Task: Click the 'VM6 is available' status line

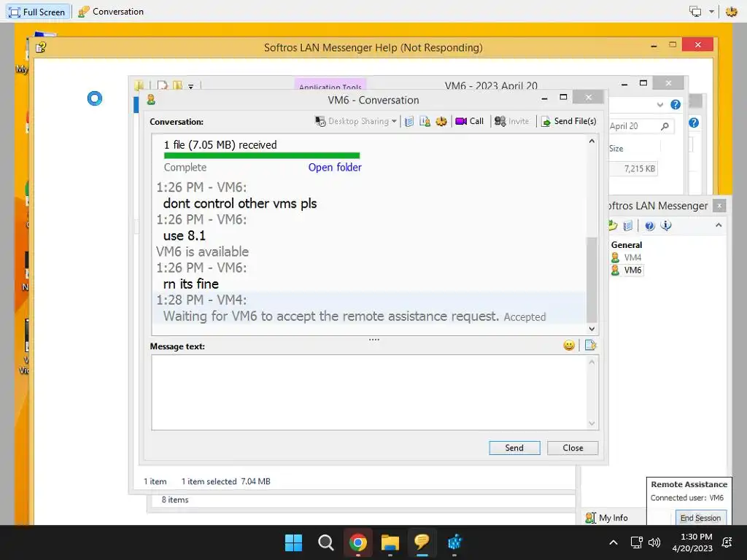Action: coord(203,252)
